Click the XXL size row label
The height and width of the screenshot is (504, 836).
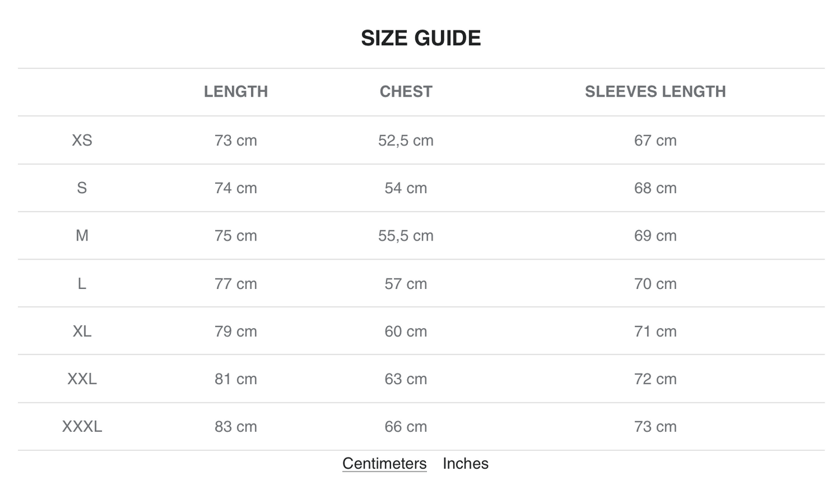[82, 379]
